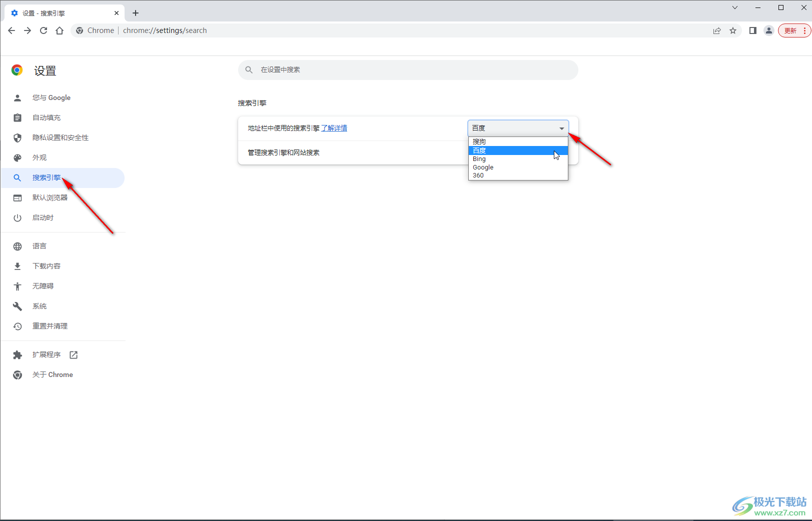Screen dimensions: 812x521
Task: Click the palette icon beside 外观
Action: 18,158
